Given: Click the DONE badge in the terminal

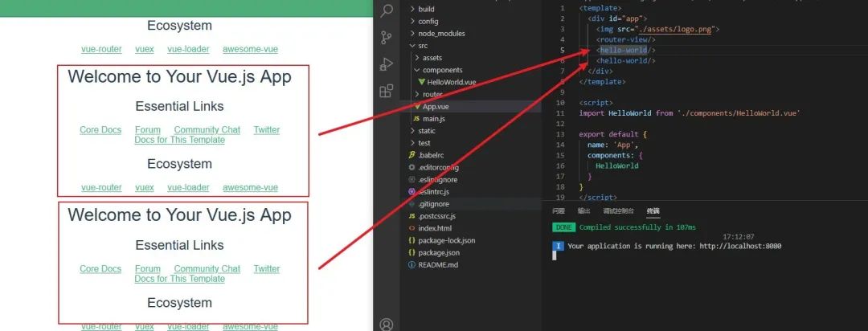Looking at the screenshot, I should [563, 227].
